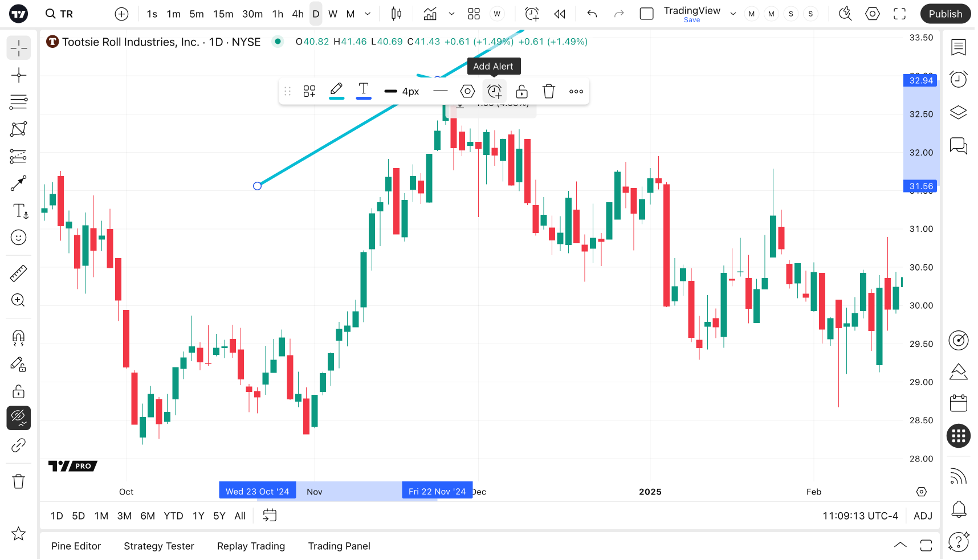The height and width of the screenshot is (560, 978).
Task: Click the TradingView Save layout name
Action: (x=692, y=14)
